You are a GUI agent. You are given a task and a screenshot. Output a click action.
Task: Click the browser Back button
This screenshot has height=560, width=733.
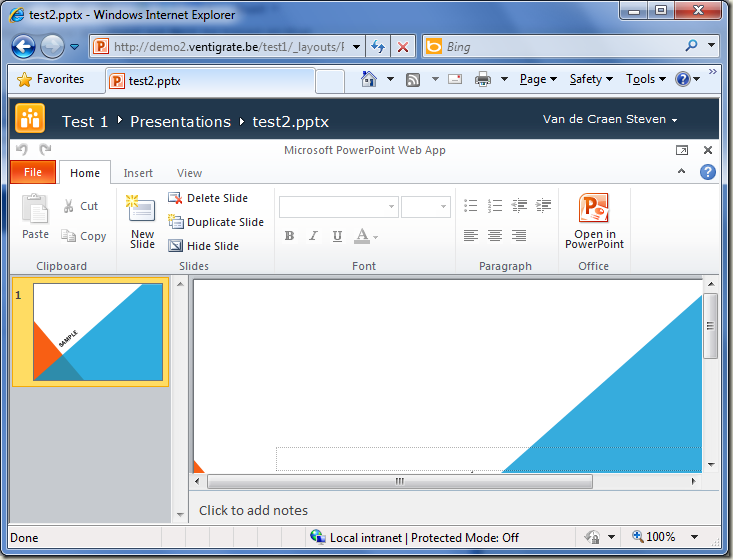pos(23,46)
